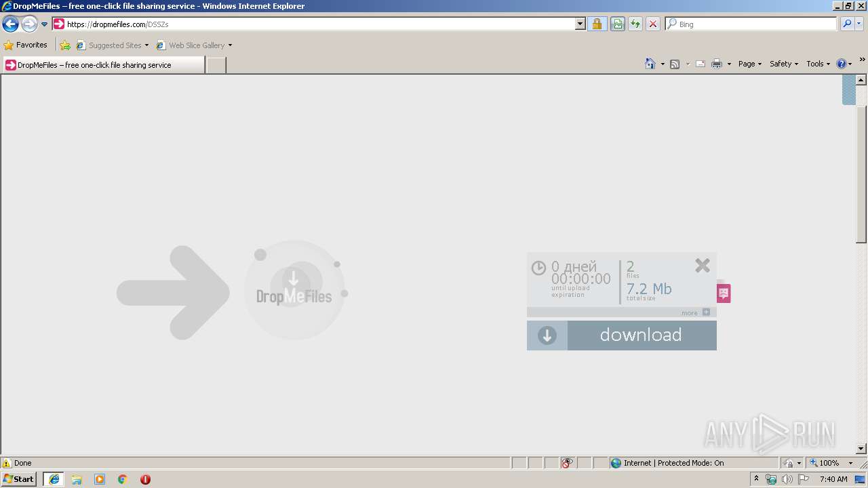Screen dimensions: 868x488
Task: Click the InPrivate filtering blocked icon
Action: tap(568, 463)
